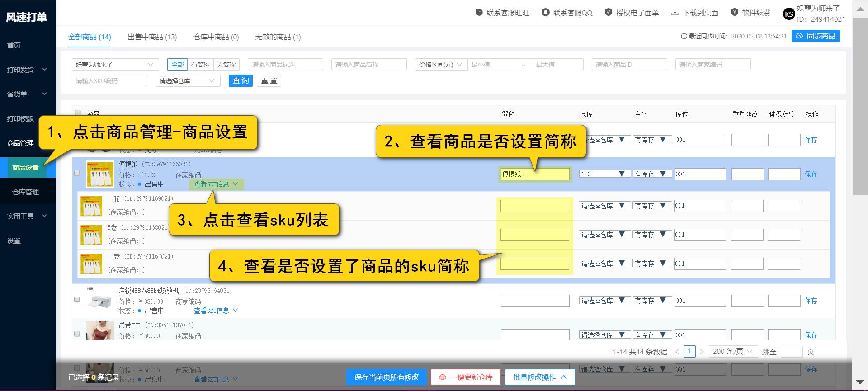Expand 备货单 sidebar menu
The height and width of the screenshot is (391, 868).
pyautogui.click(x=28, y=94)
